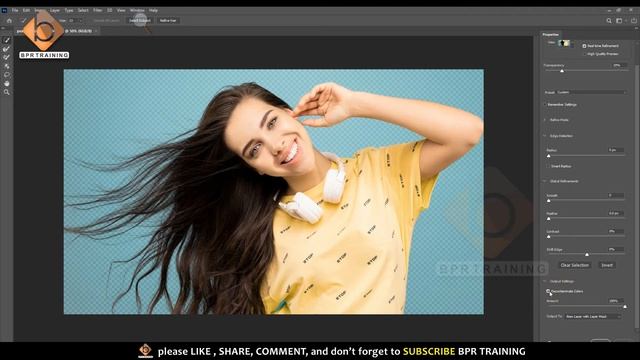Image resolution: width=640 pixels, height=360 pixels.
Task: Close the open document tab
Action: tap(96, 31)
